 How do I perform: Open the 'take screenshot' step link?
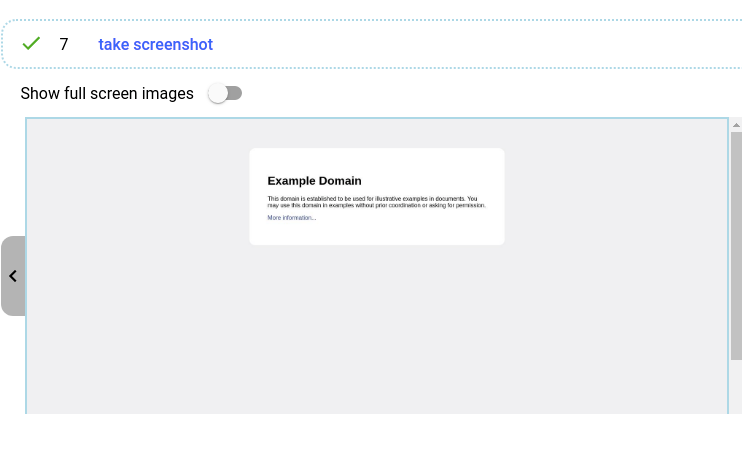(155, 44)
